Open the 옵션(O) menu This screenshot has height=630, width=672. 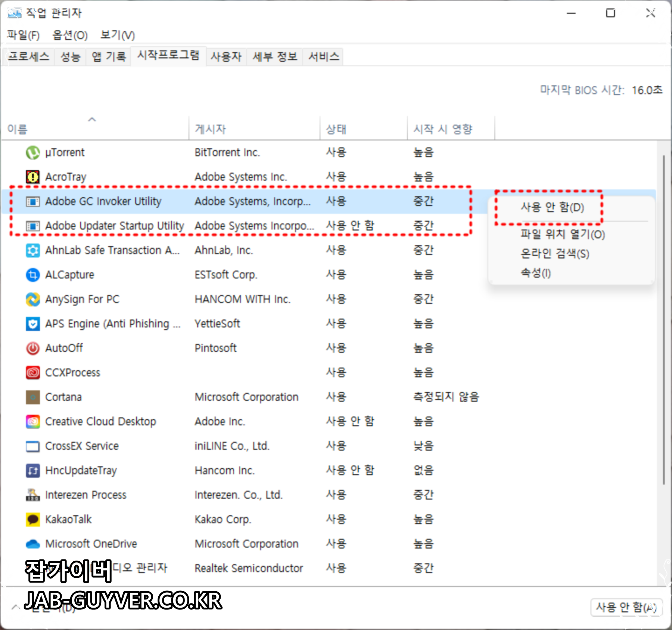70,35
